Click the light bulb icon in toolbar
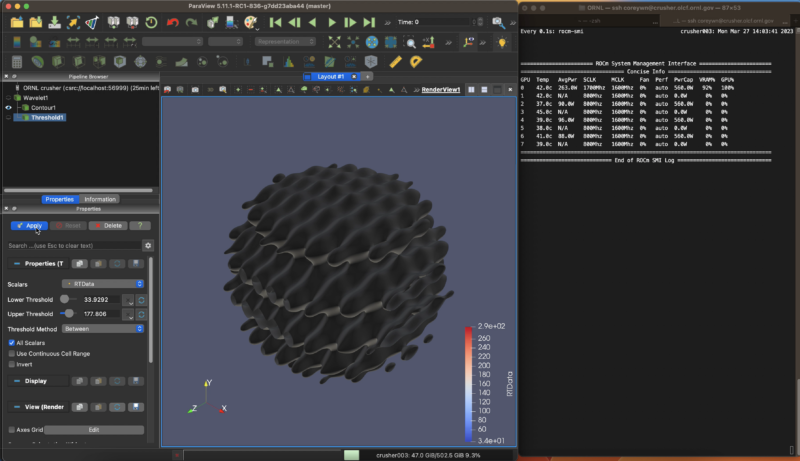Image resolution: width=800 pixels, height=461 pixels. point(501,42)
